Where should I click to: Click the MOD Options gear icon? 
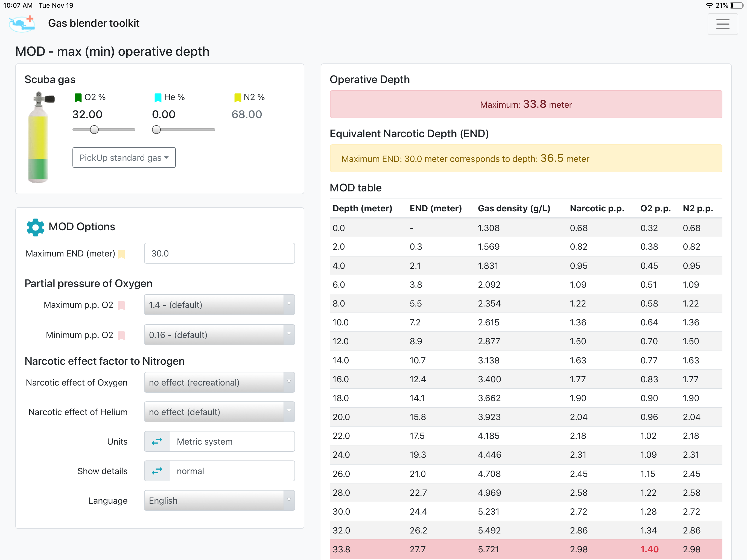click(x=35, y=227)
